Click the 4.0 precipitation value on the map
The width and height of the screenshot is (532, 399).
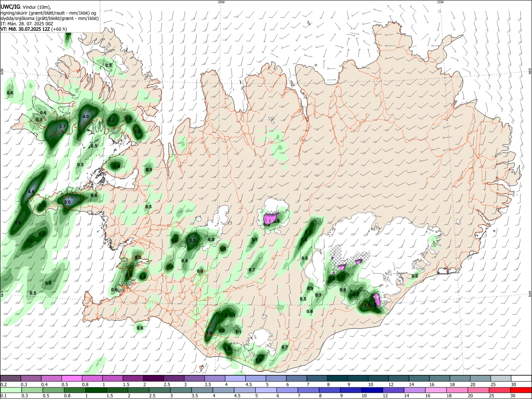point(86,117)
